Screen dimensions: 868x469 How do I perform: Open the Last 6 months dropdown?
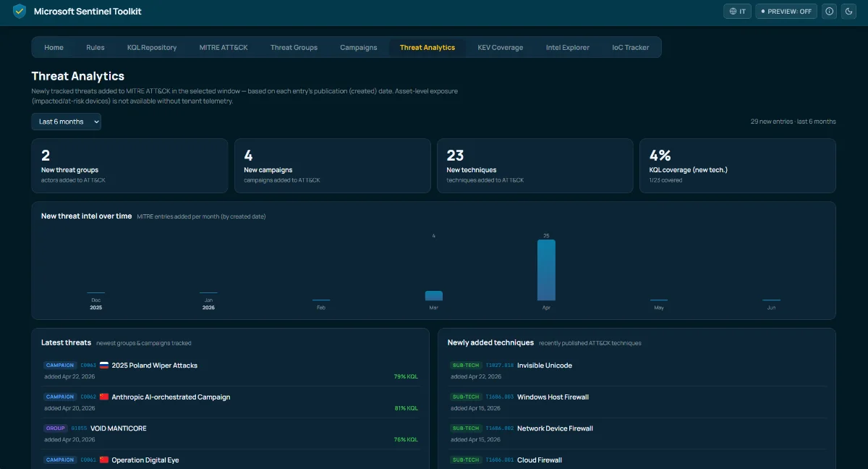click(x=66, y=122)
